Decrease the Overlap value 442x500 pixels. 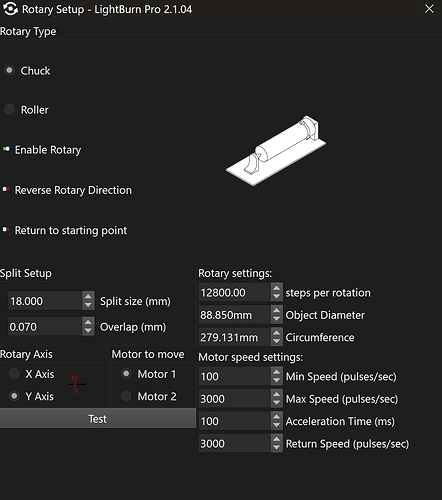88,331
